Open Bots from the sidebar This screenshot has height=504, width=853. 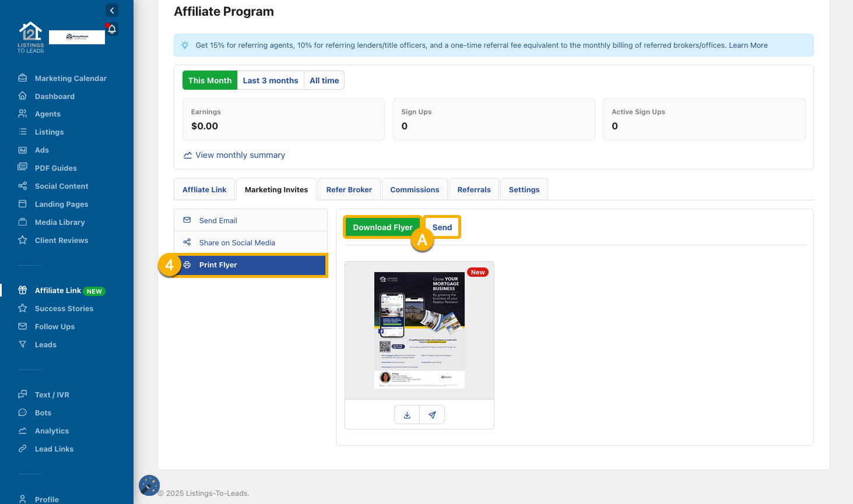click(x=43, y=413)
